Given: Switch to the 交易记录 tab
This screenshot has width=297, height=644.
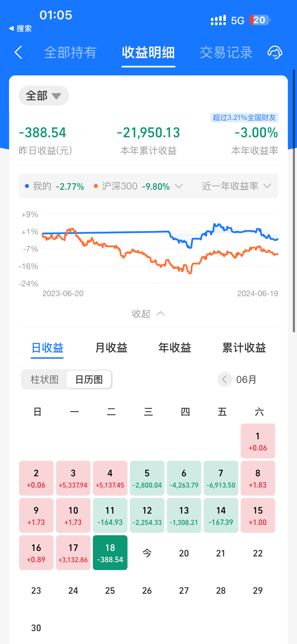Looking at the screenshot, I should [226, 52].
